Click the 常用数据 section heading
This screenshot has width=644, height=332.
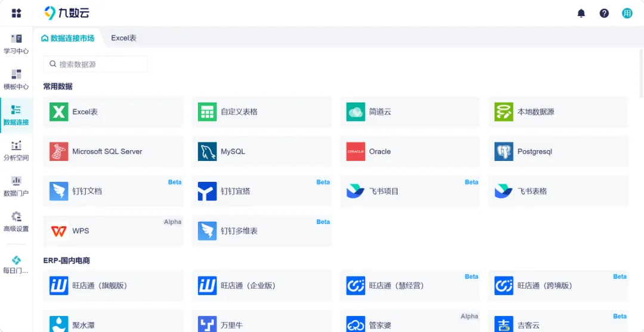pyautogui.click(x=58, y=86)
